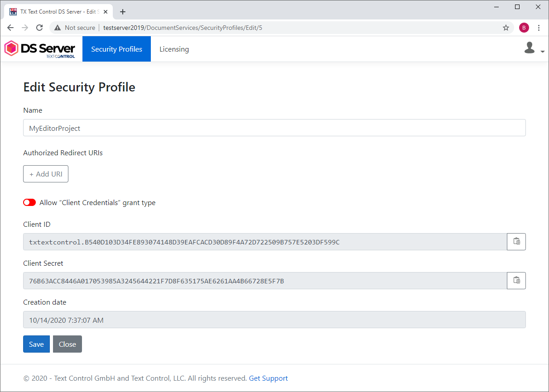Bookmark this page using the star icon
Viewport: 549px width, 392px height.
506,28
